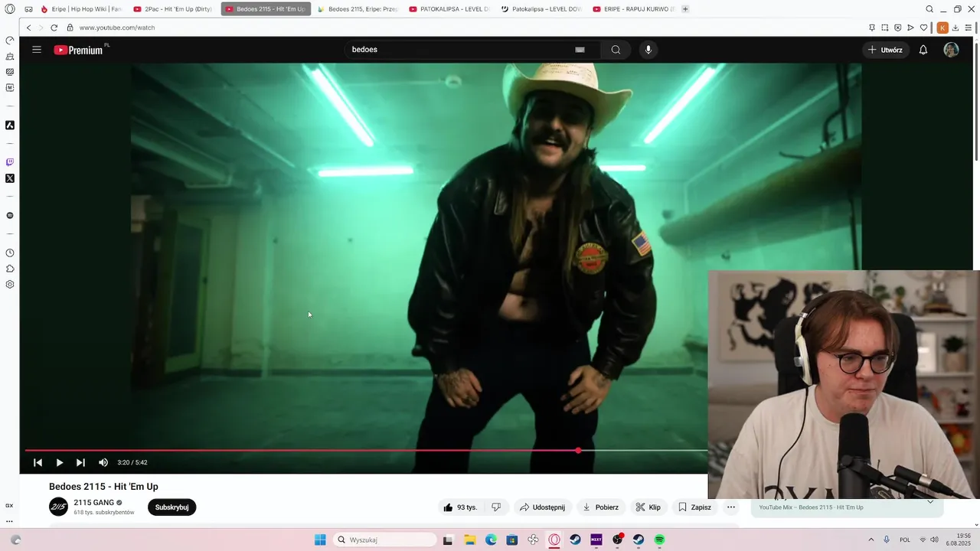The width and height of the screenshot is (980, 551).
Task: Open the orange K profile extension icon
Action: pos(942,28)
